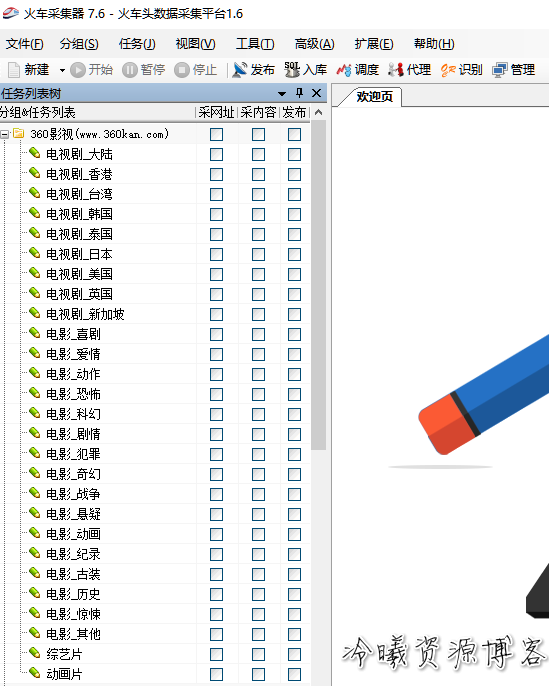Click the 发布 column header
The image size is (549, 686).
pyautogui.click(x=294, y=112)
